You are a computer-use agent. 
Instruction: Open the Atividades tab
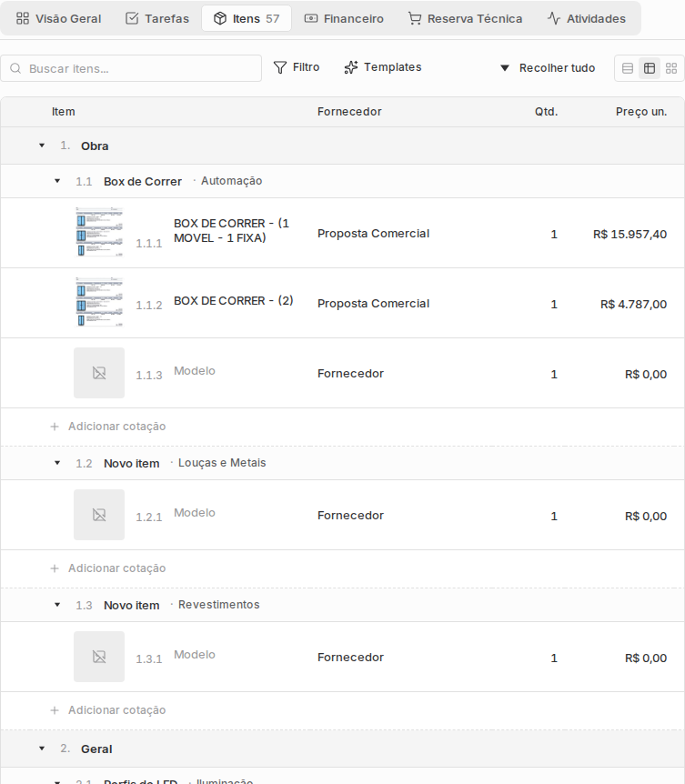coord(586,18)
